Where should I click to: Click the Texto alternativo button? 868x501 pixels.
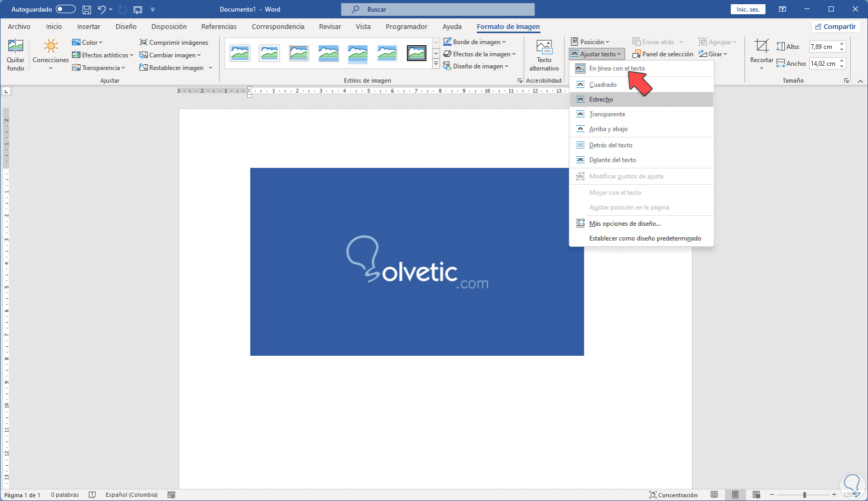544,55
